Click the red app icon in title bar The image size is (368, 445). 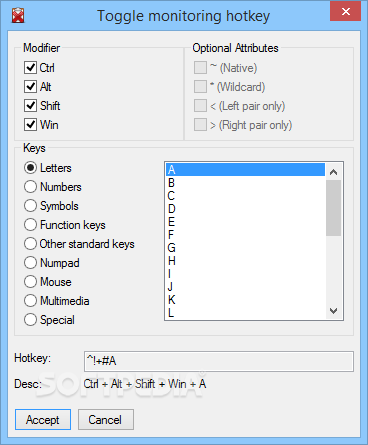pos(18,16)
